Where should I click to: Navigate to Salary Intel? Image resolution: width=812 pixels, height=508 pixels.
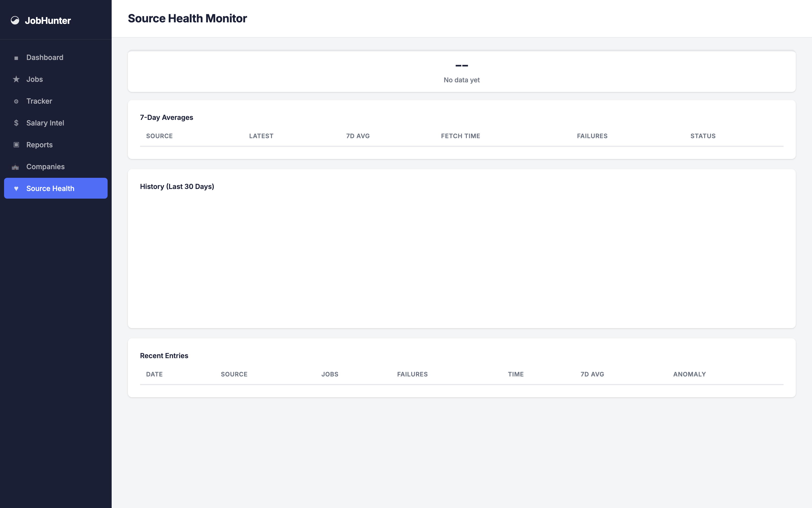[x=56, y=123]
